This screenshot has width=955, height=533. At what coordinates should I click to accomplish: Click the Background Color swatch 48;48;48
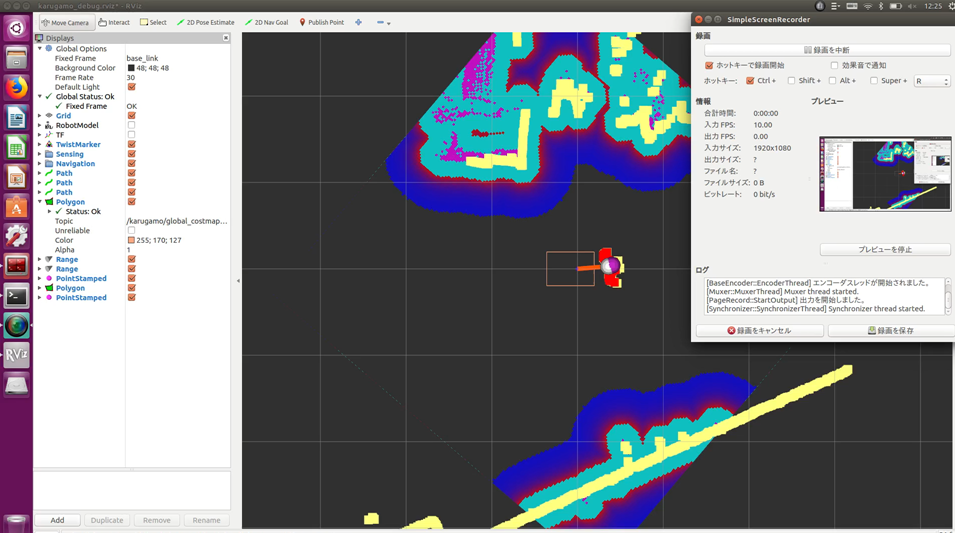(x=130, y=68)
